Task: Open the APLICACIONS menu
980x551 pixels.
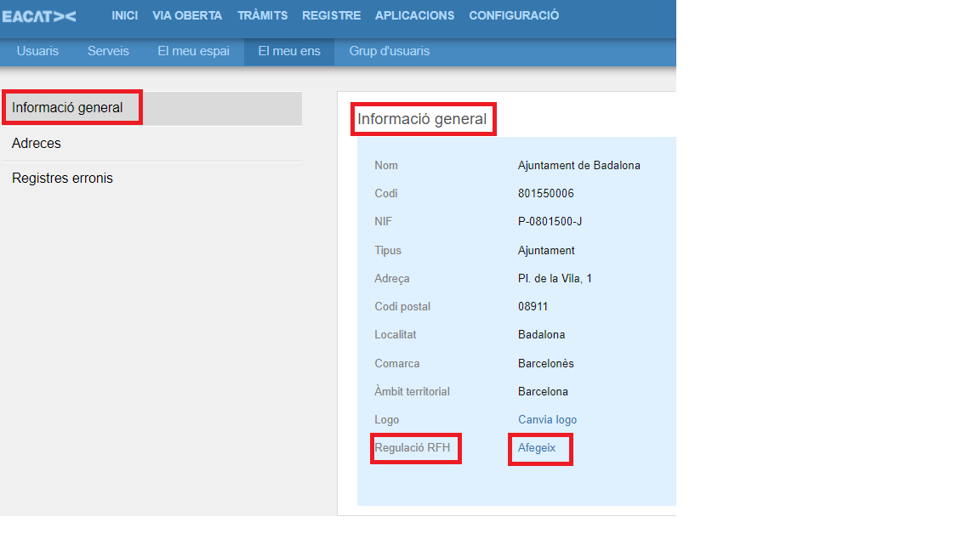Action: click(414, 15)
